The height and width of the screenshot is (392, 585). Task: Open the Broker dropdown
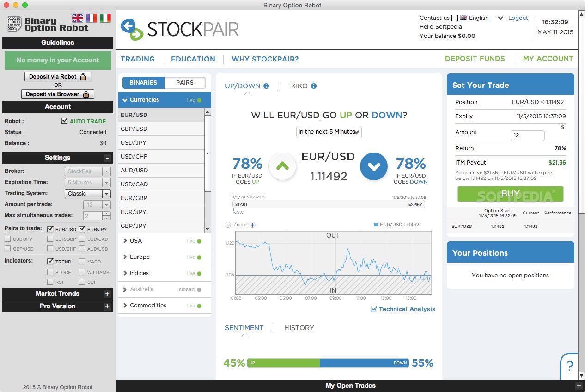[x=88, y=171]
